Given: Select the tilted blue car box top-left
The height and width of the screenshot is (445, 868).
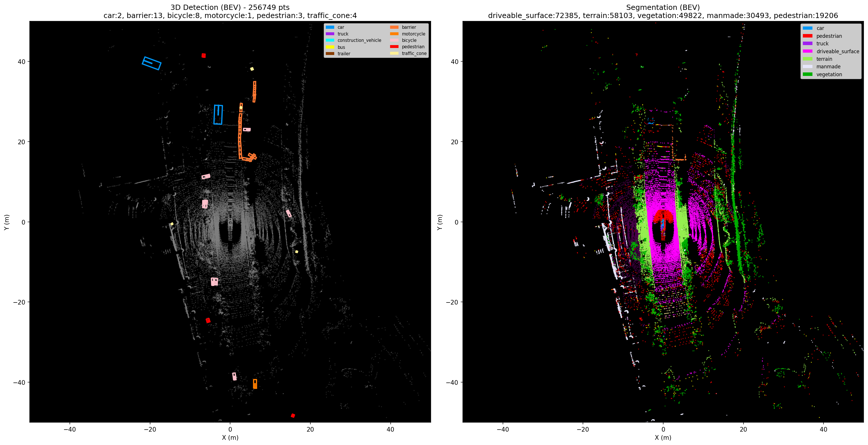Looking at the screenshot, I should [x=152, y=63].
